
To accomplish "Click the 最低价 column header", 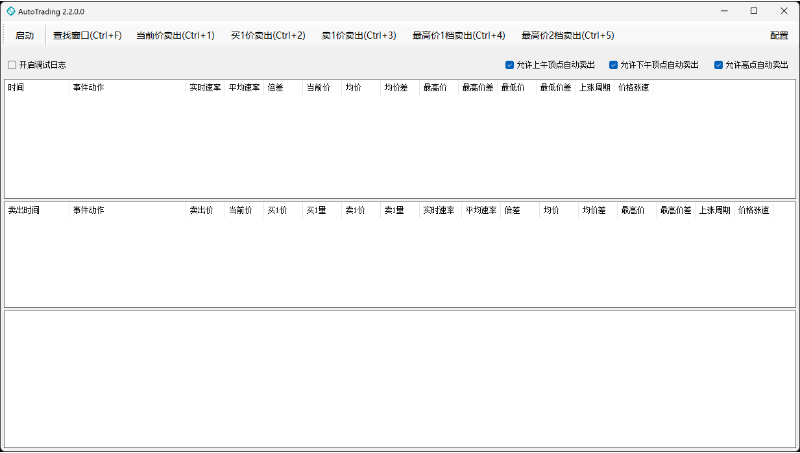I will tap(517, 87).
